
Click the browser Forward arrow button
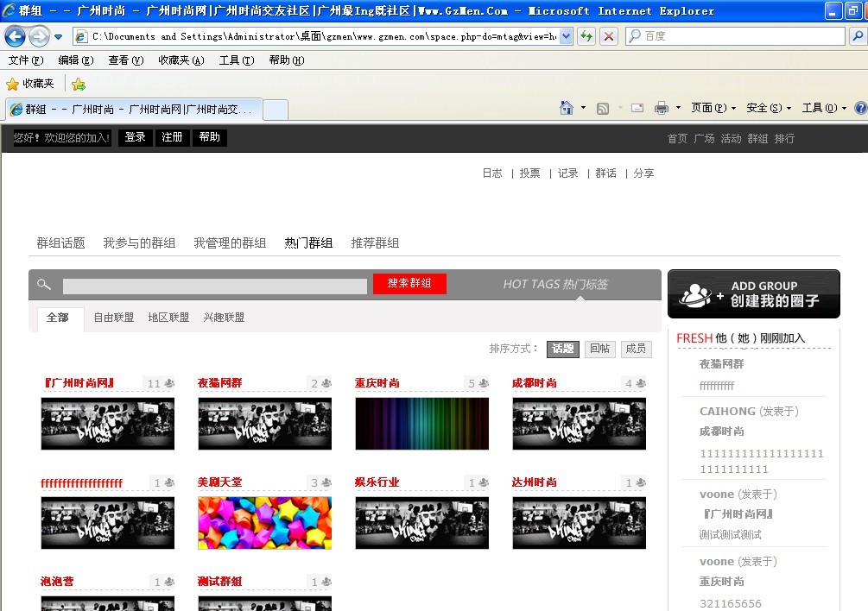click(39, 36)
